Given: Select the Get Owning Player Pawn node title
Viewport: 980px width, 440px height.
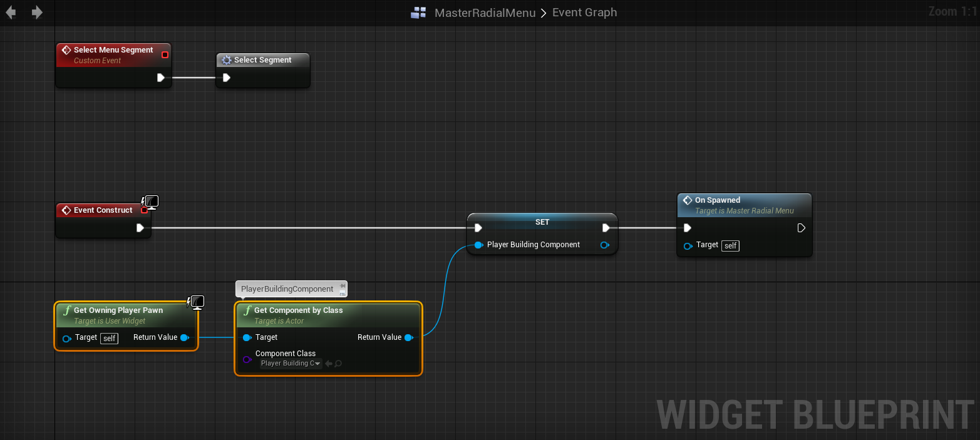Looking at the screenshot, I should [x=118, y=310].
